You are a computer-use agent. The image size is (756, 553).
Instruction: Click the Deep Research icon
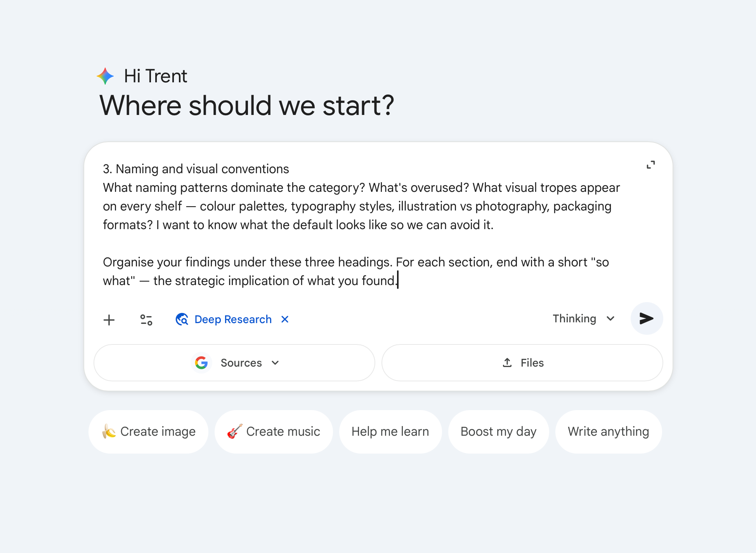(x=182, y=319)
